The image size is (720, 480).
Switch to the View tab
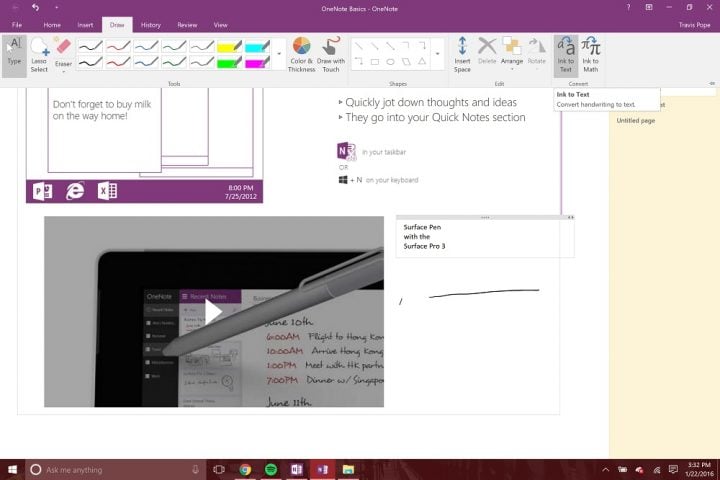click(220, 25)
